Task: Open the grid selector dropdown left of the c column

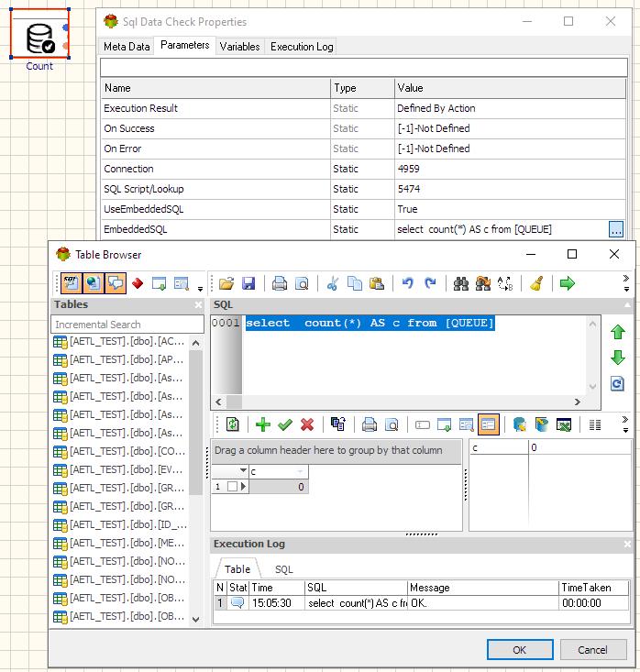Action: [243, 470]
